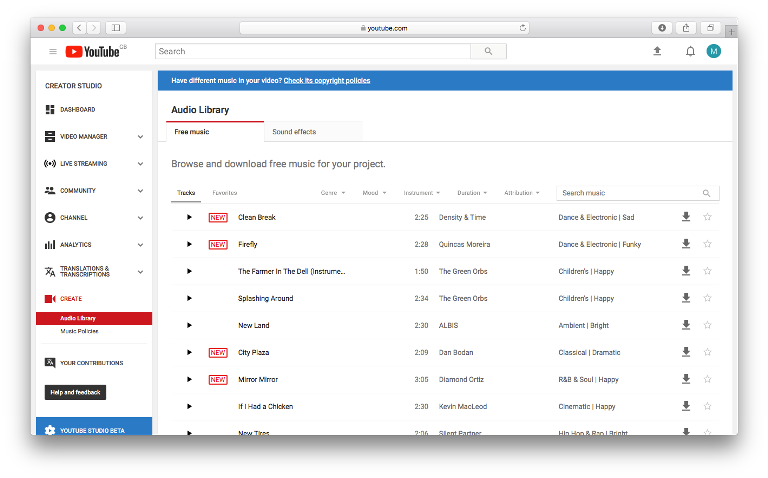Go to YouTube home via logo
The width and height of the screenshot is (768, 478).
point(93,51)
